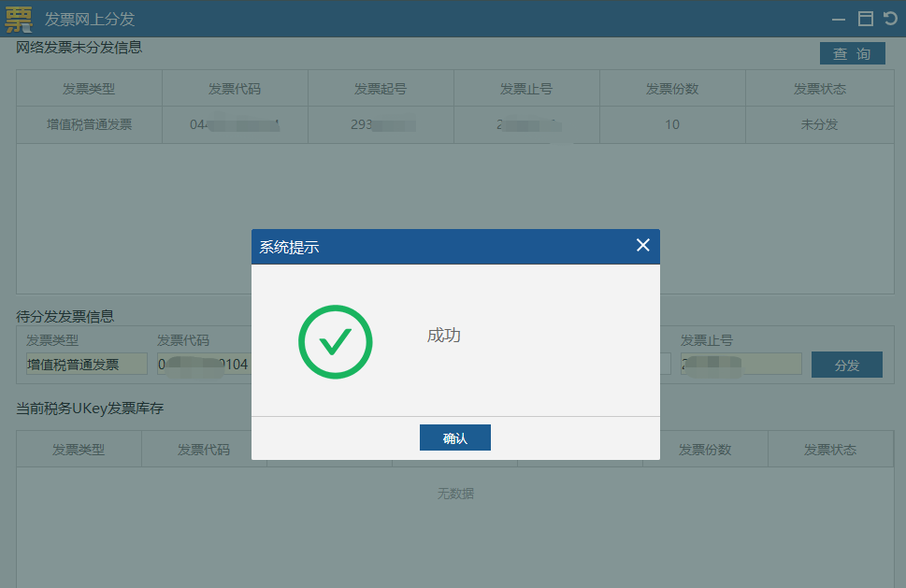Click the 票 application logo icon
Screen dimensions: 906x588
pos(19,19)
